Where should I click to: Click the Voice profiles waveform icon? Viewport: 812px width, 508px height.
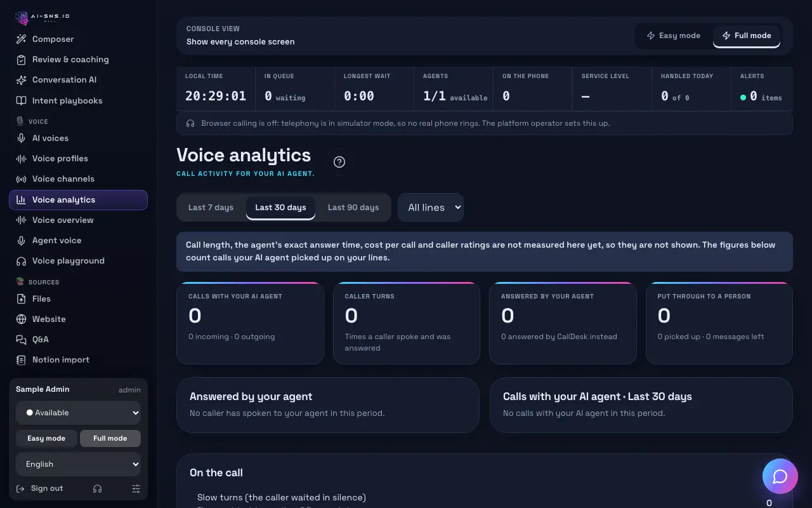pyautogui.click(x=21, y=159)
